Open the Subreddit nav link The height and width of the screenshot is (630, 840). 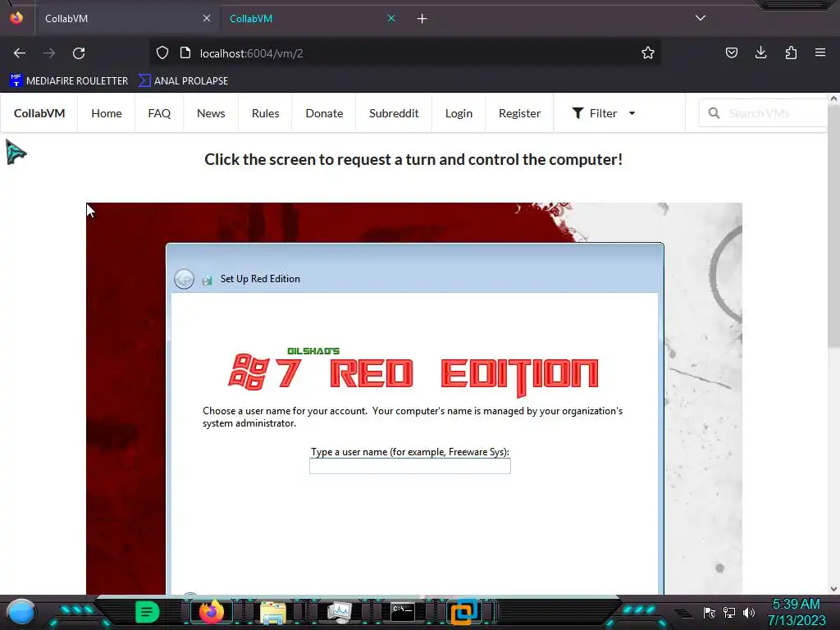pos(394,113)
